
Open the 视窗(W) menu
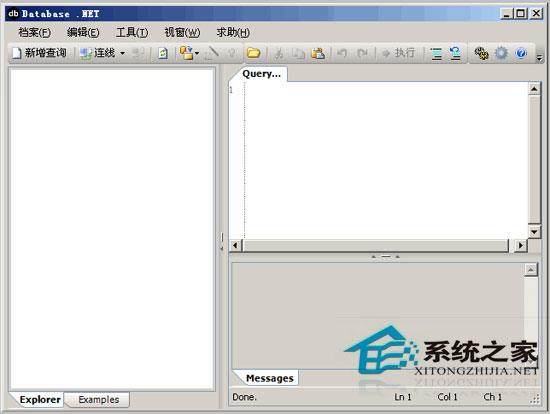click(x=182, y=32)
